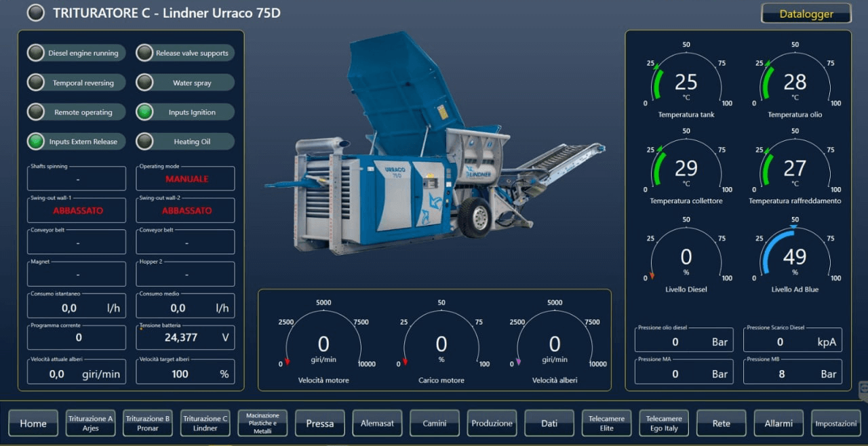Open the Impostazioni page
The image size is (868, 446).
click(836, 423)
